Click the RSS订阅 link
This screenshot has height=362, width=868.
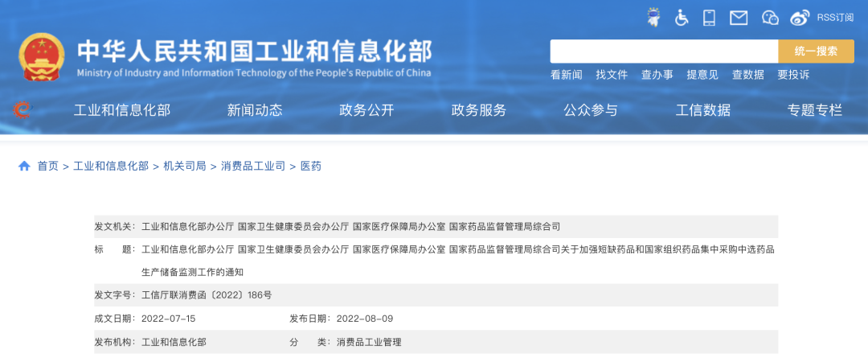coord(835,17)
